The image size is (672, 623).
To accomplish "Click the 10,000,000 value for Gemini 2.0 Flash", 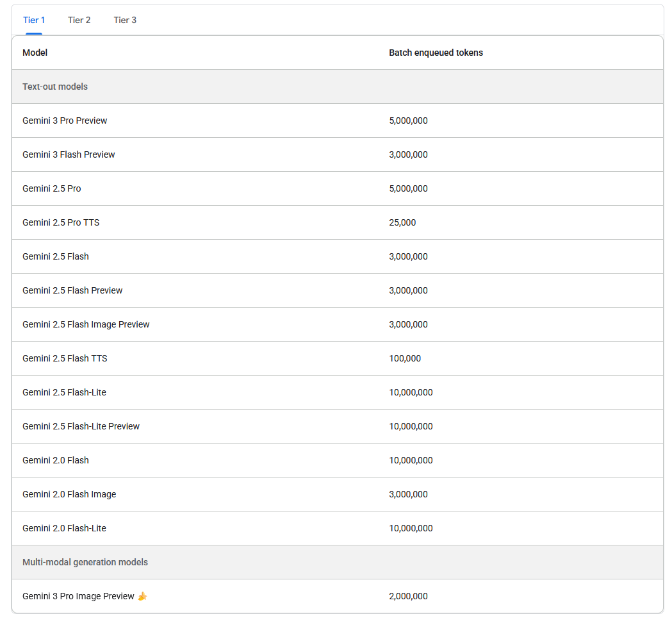I will pos(411,460).
